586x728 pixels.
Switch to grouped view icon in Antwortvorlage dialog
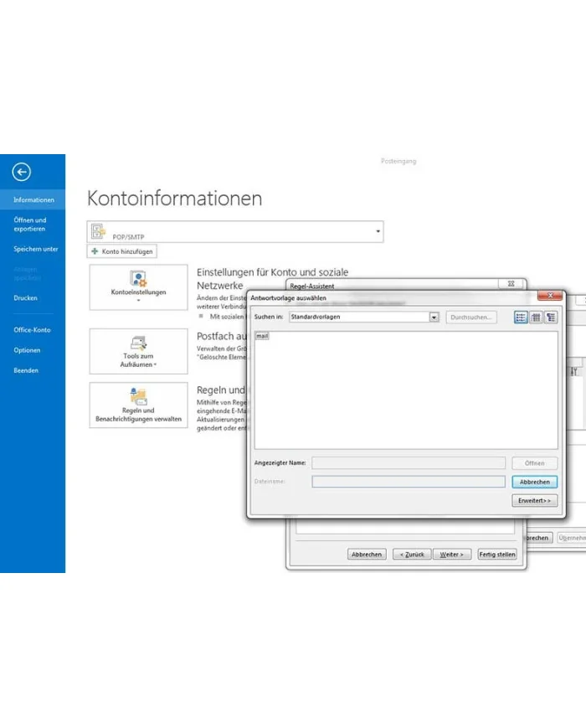pos(551,318)
